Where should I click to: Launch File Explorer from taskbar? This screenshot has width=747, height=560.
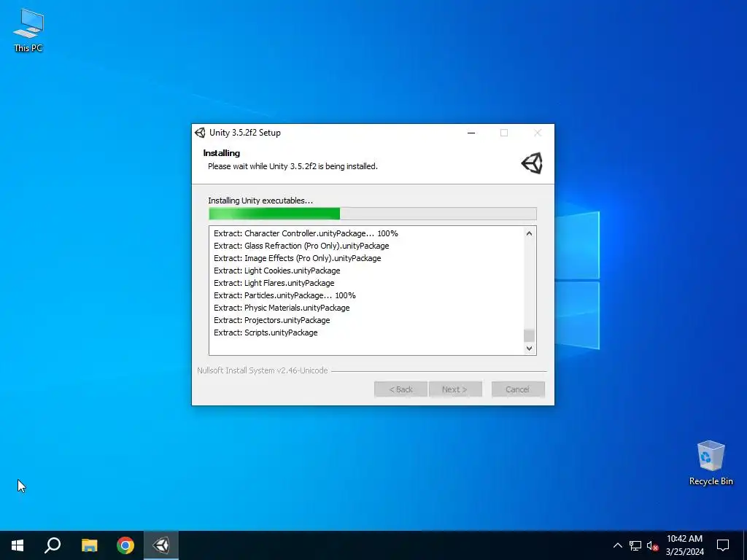[x=89, y=545]
